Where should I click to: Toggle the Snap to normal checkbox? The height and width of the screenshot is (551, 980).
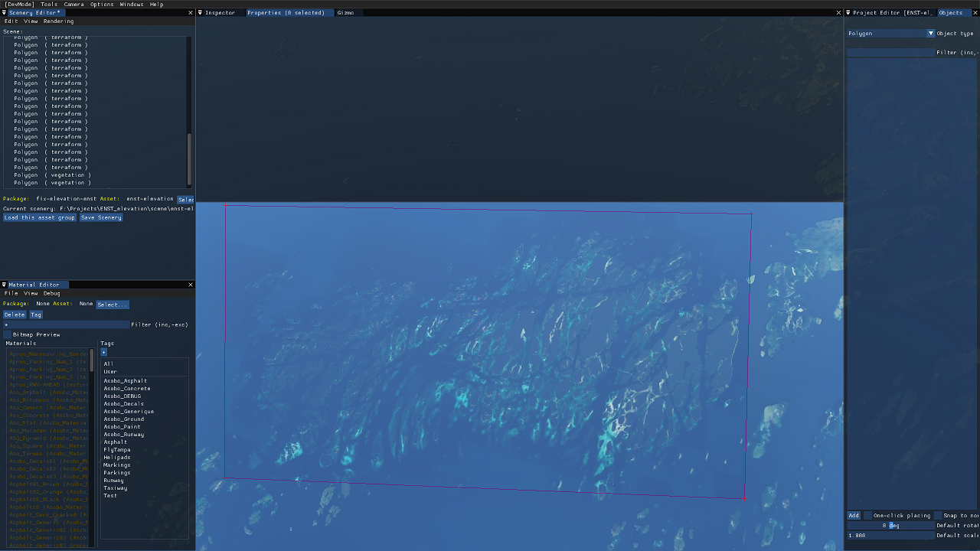coord(937,515)
